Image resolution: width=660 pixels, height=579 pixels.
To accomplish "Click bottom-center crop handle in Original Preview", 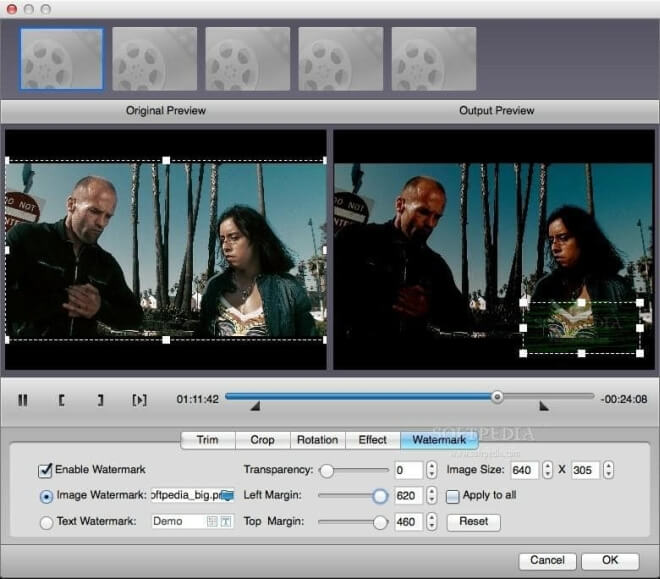I will [166, 340].
